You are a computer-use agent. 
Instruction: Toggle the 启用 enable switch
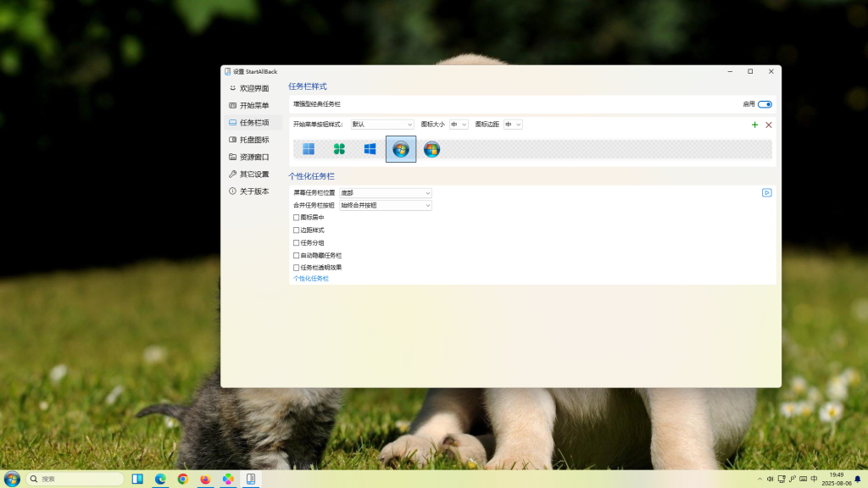(765, 104)
